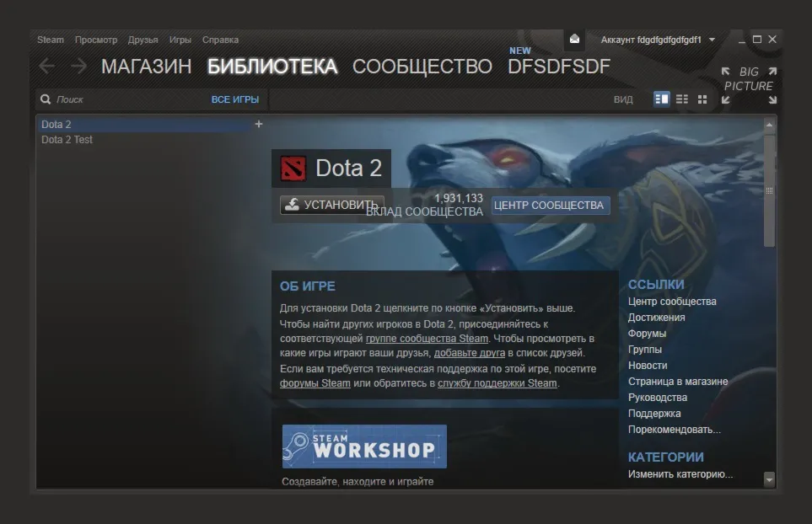Screen dimensions: 812x524
Task: Go to the МАГАЗИН tab
Action: (146, 67)
